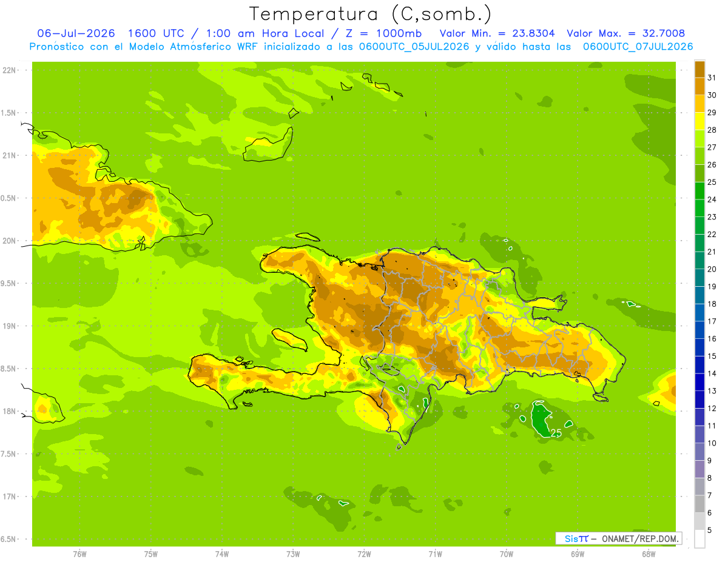Screen dimensions: 728x562
Task: Click the '19N' latitude axis label
Action: click(10, 326)
